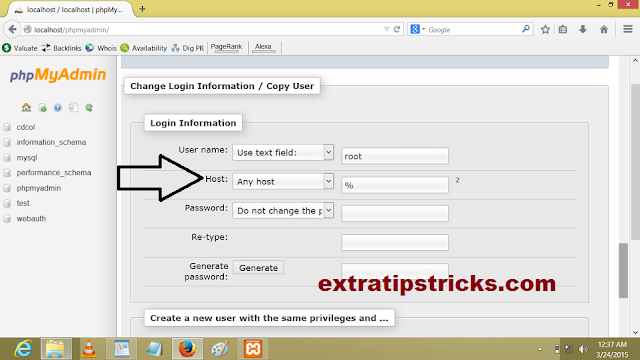Click the phpMyAdmin logo
Screen dimensions: 640x360
pyautogui.click(x=58, y=75)
